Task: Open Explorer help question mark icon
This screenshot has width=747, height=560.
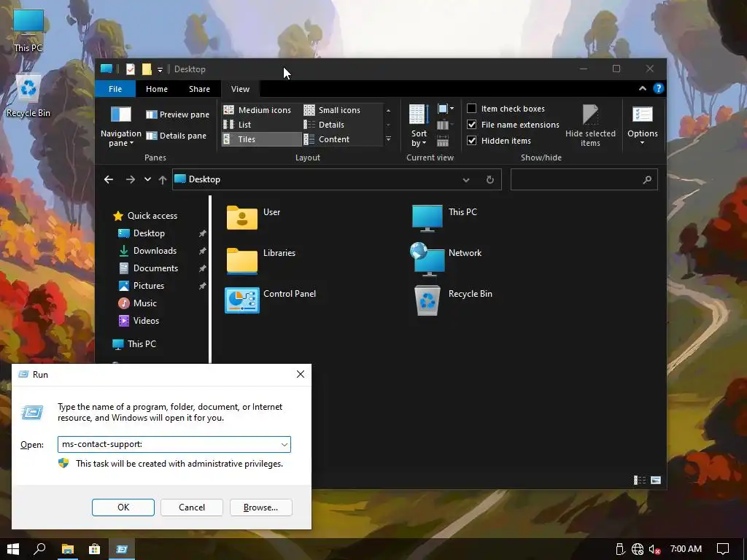Action: click(659, 88)
